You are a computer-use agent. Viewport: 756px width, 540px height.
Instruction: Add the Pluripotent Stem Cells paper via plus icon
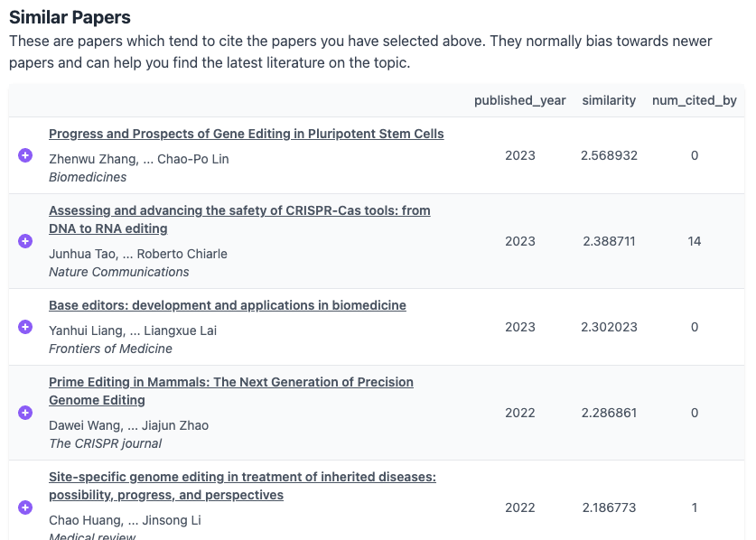[24, 155]
